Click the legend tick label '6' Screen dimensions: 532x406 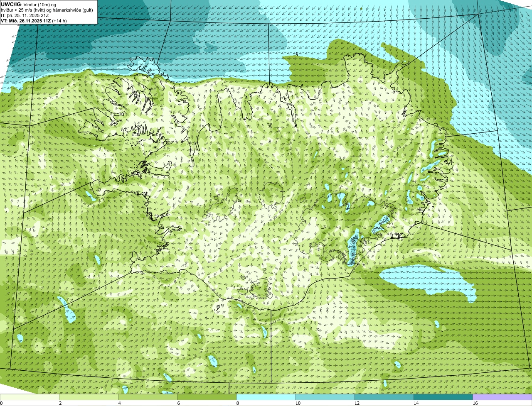179,403
